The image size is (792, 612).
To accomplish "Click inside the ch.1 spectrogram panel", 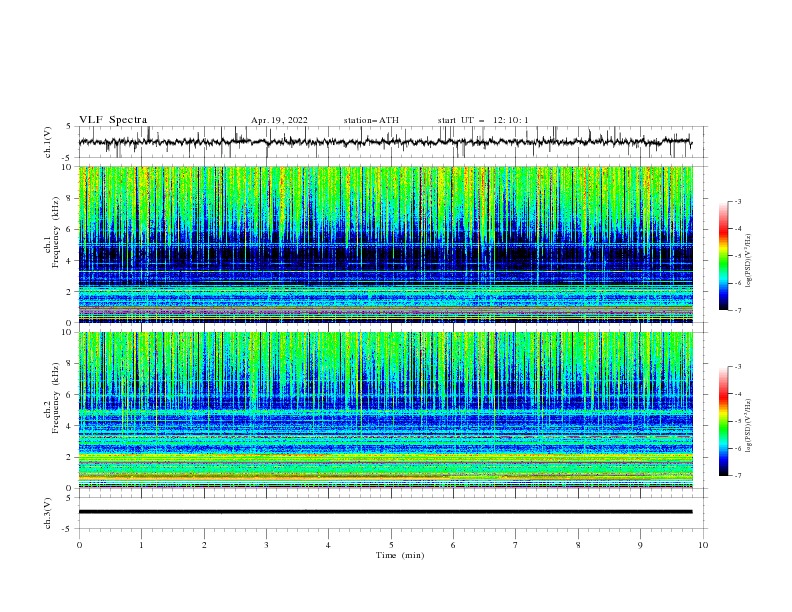I will point(386,244).
